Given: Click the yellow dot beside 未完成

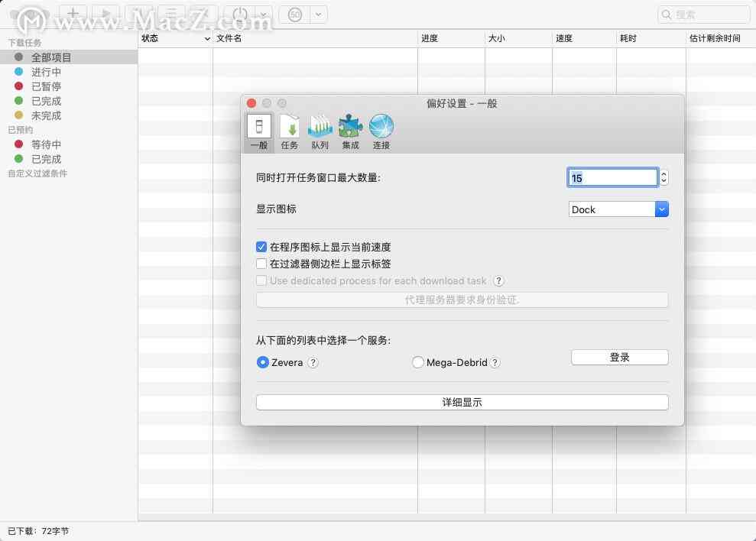Looking at the screenshot, I should [x=19, y=115].
